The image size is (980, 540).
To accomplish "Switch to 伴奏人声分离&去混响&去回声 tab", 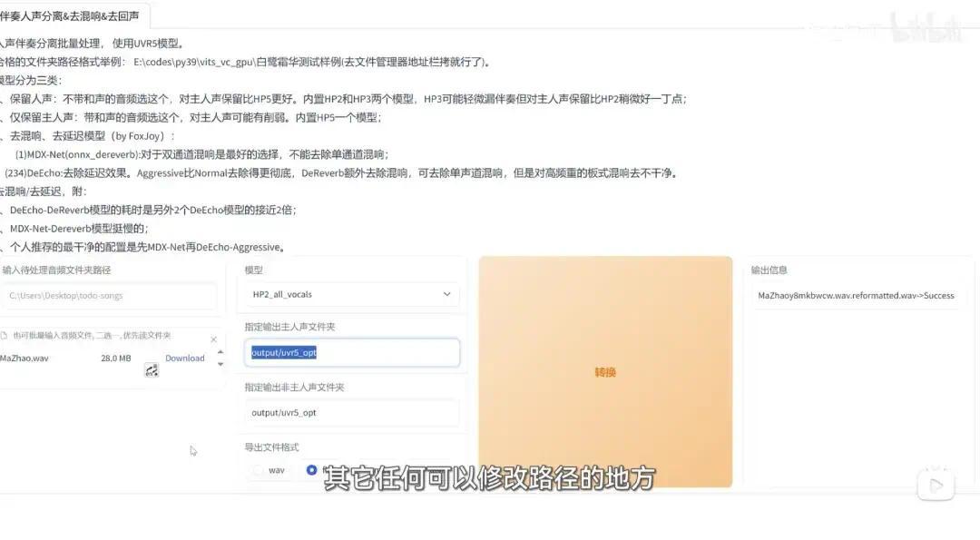I will (70, 15).
